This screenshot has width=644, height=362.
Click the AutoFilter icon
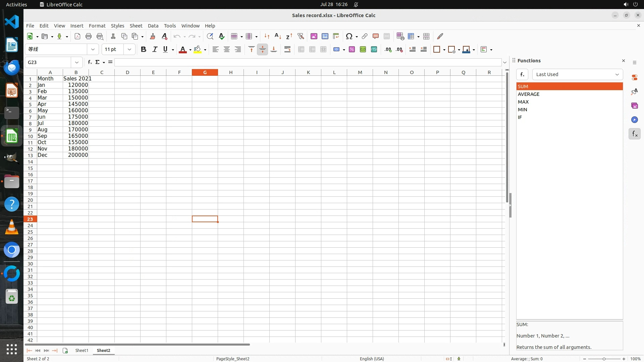(x=301, y=36)
